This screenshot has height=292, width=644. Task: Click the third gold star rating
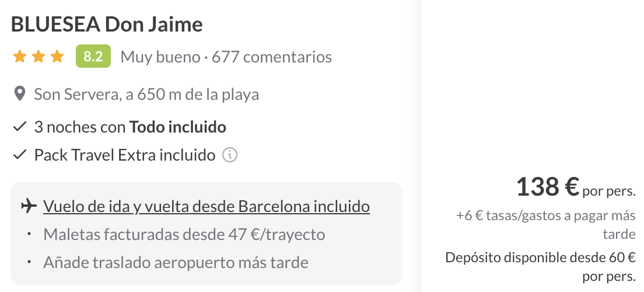tap(57, 57)
